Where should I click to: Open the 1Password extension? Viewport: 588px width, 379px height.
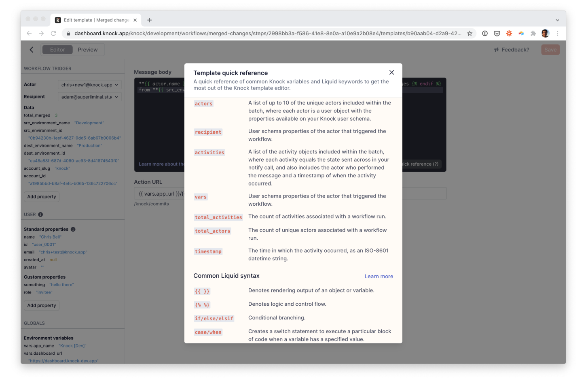(x=485, y=33)
